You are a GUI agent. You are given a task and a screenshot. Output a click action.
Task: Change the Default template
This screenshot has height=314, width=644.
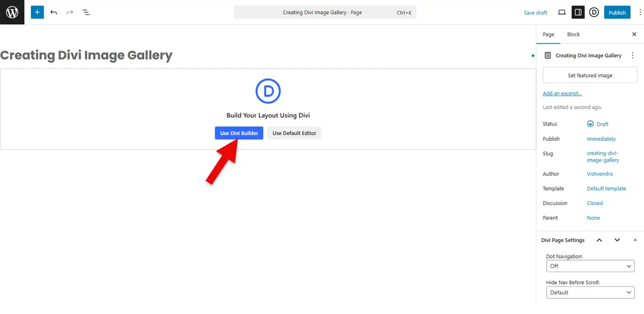606,189
